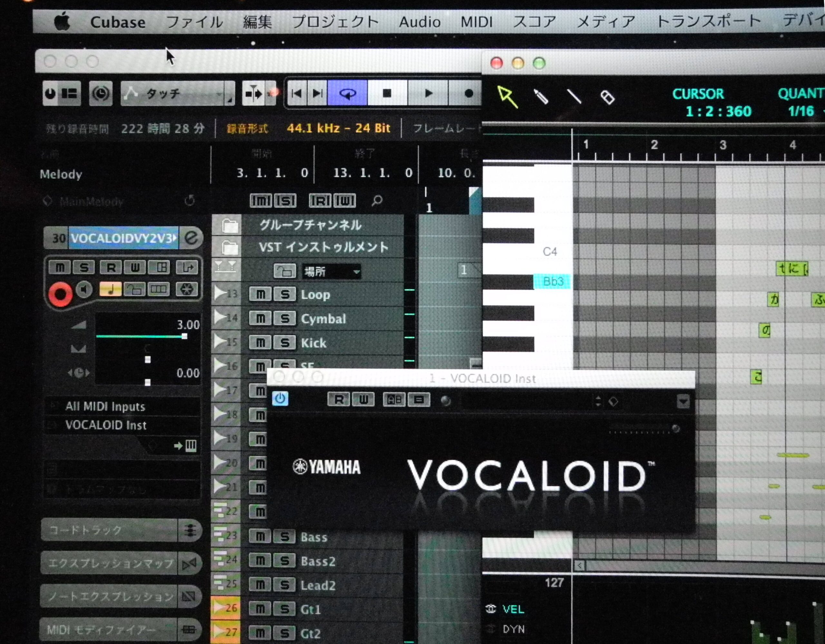Open the All MIDI Inputs routing dropdown
The image size is (825, 644).
(123, 406)
